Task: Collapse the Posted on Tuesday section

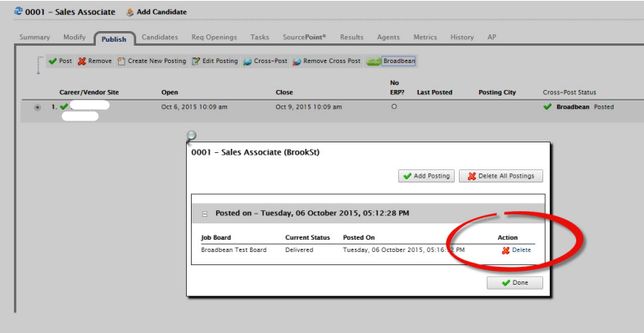Action: (205, 214)
